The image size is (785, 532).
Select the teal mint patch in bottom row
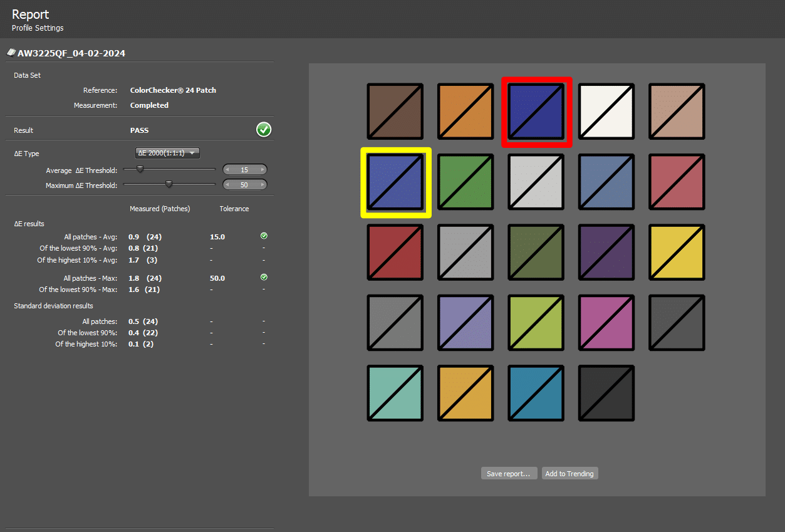pyautogui.click(x=395, y=393)
